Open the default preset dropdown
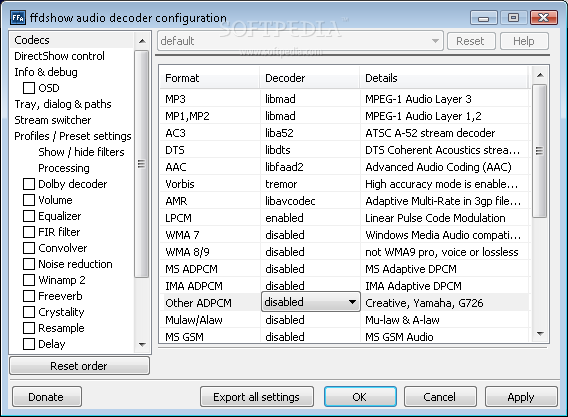 coord(300,41)
